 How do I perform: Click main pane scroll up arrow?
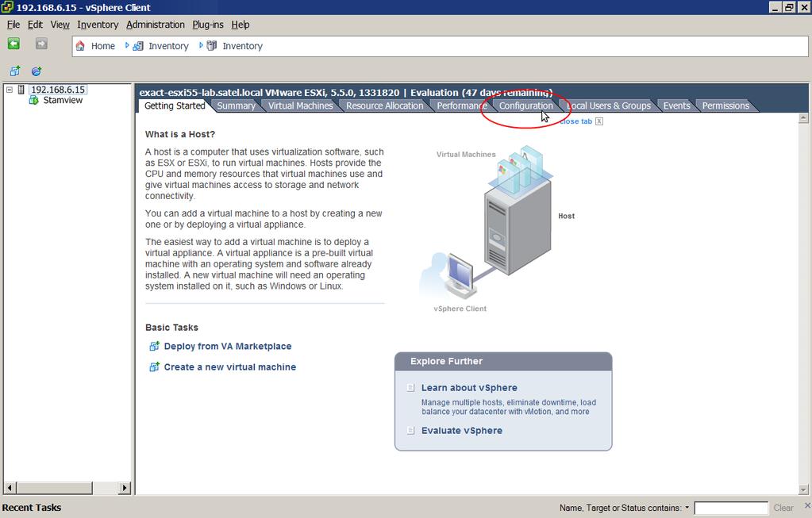click(x=803, y=118)
